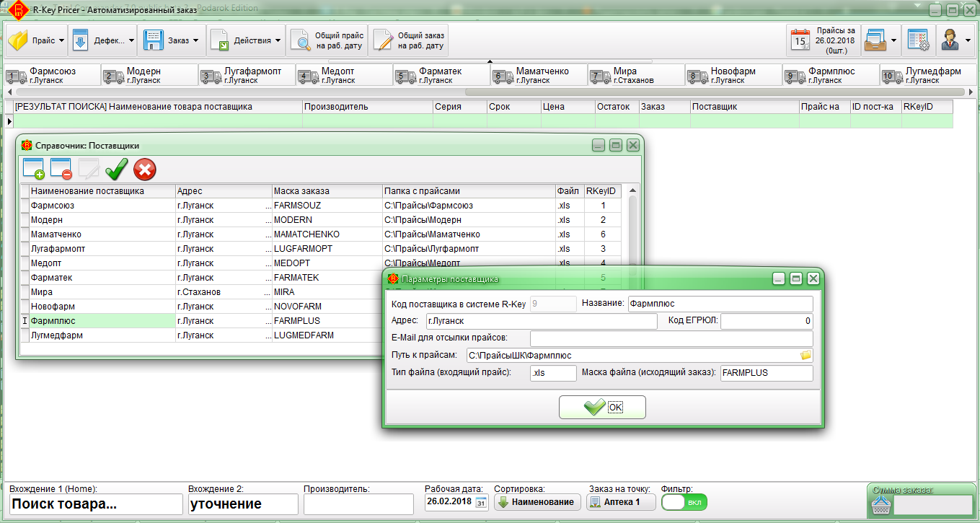Viewport: 980px width, 523px height.
Task: Toggle the Фильтр switch off
Action: pos(684,502)
